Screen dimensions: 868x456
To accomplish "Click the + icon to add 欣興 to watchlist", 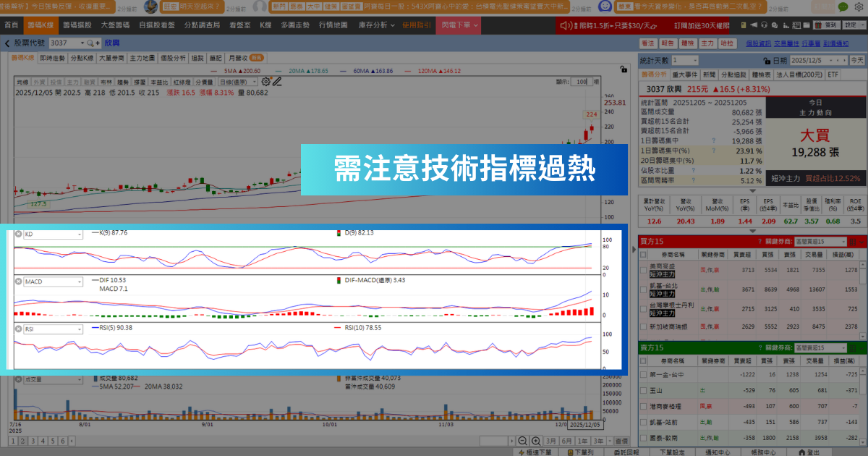I will coord(98,43).
